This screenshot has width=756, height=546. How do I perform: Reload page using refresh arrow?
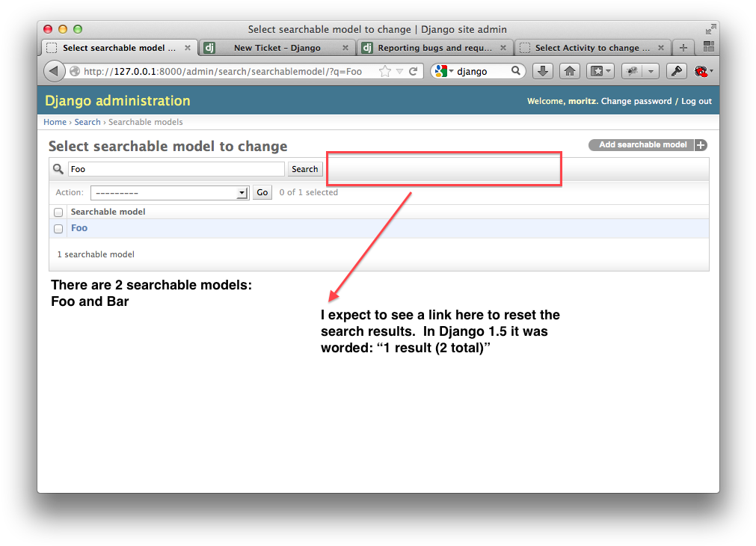tap(414, 71)
